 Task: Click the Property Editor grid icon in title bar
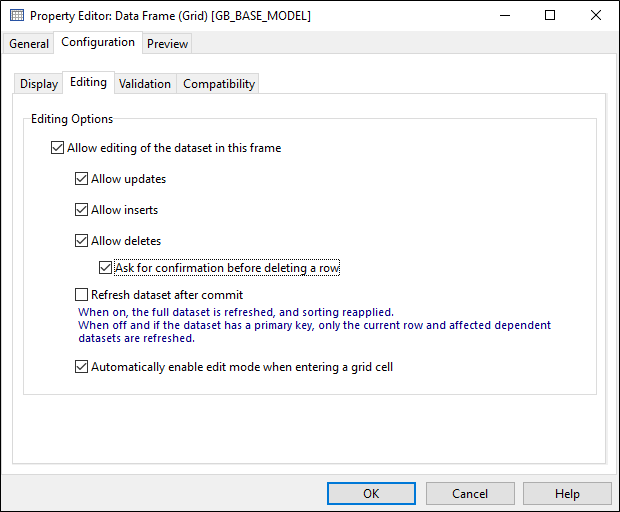[17, 15]
